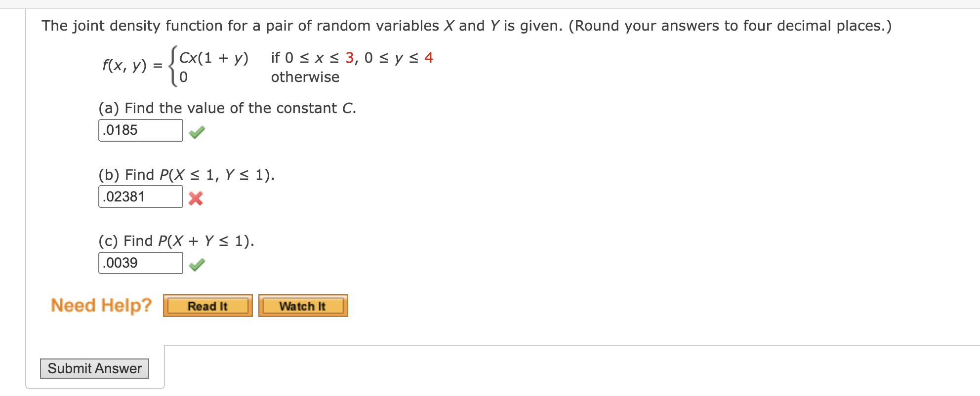Click the correctness icon after the first answer box

click(196, 132)
